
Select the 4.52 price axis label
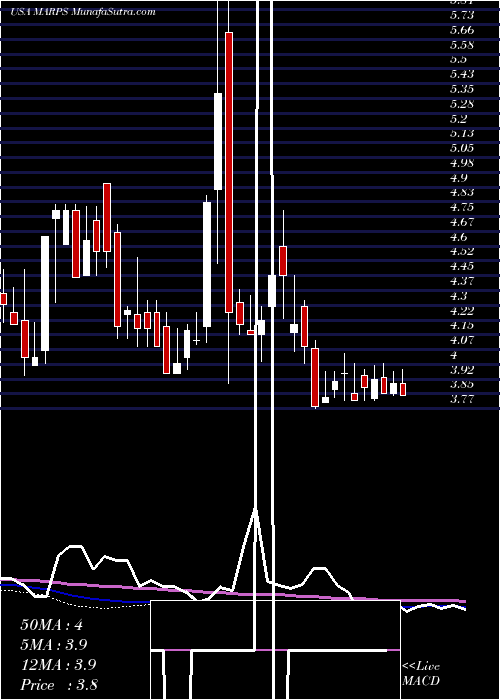(x=462, y=251)
